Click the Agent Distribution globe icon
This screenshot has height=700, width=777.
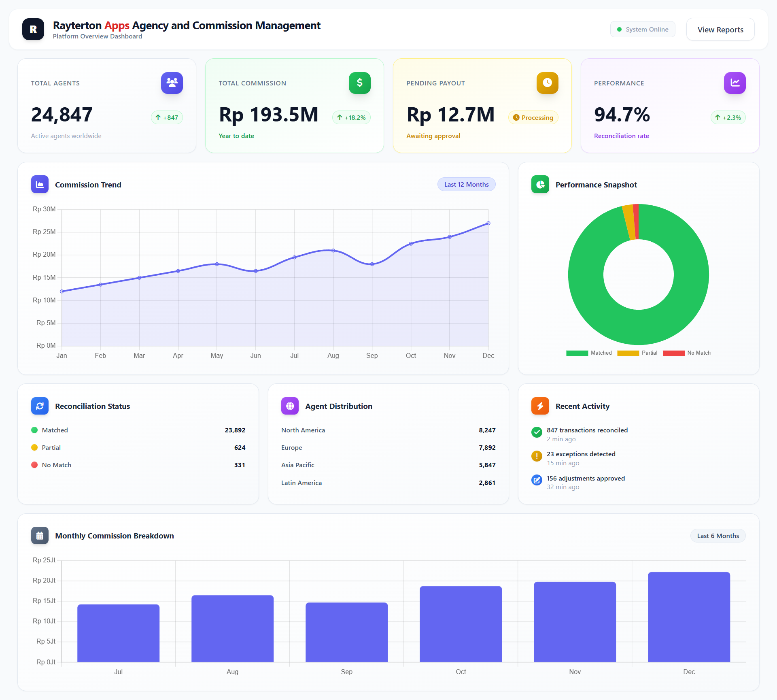(290, 406)
